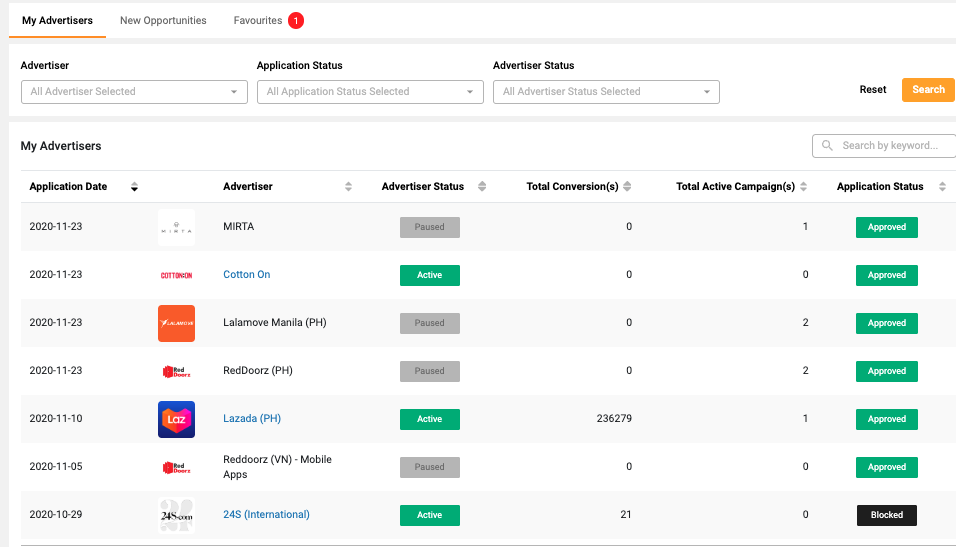This screenshot has width=956, height=547.
Task: Sort by Application Date column arrows
Action: 134,187
